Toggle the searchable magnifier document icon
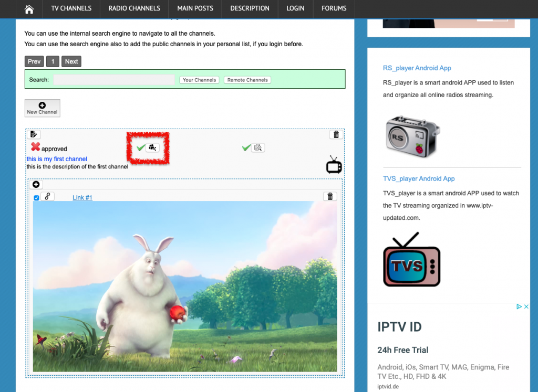The height and width of the screenshot is (392, 538). click(x=258, y=147)
